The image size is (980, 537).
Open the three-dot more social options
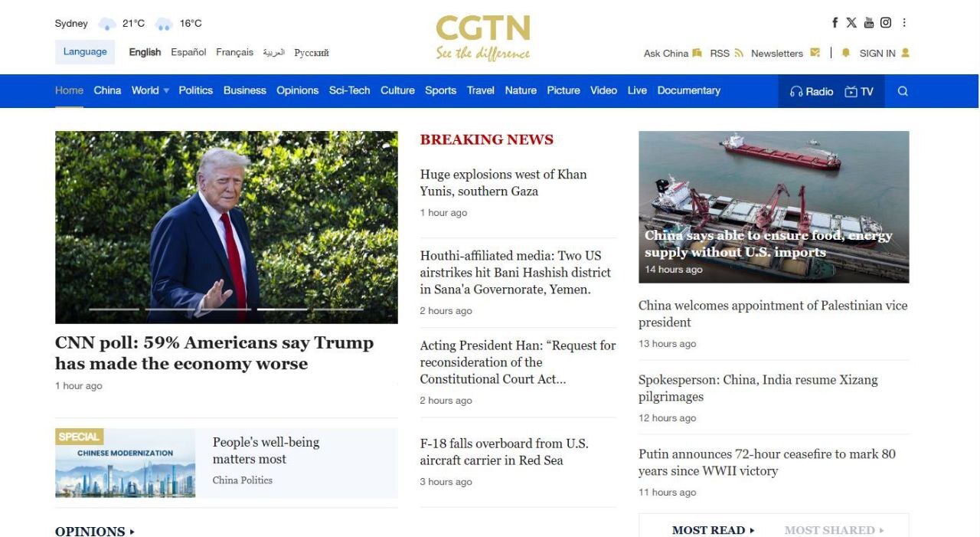[904, 23]
